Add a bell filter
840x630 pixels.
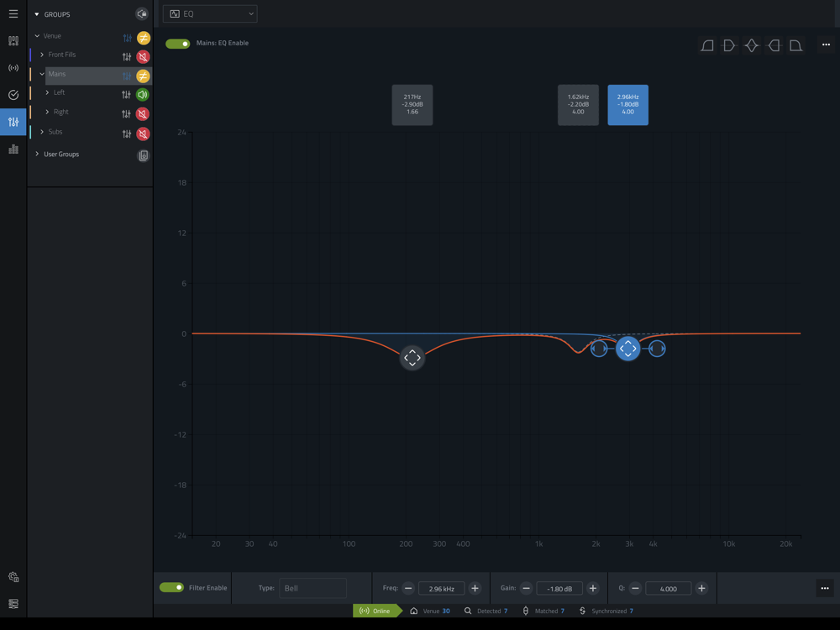point(752,45)
